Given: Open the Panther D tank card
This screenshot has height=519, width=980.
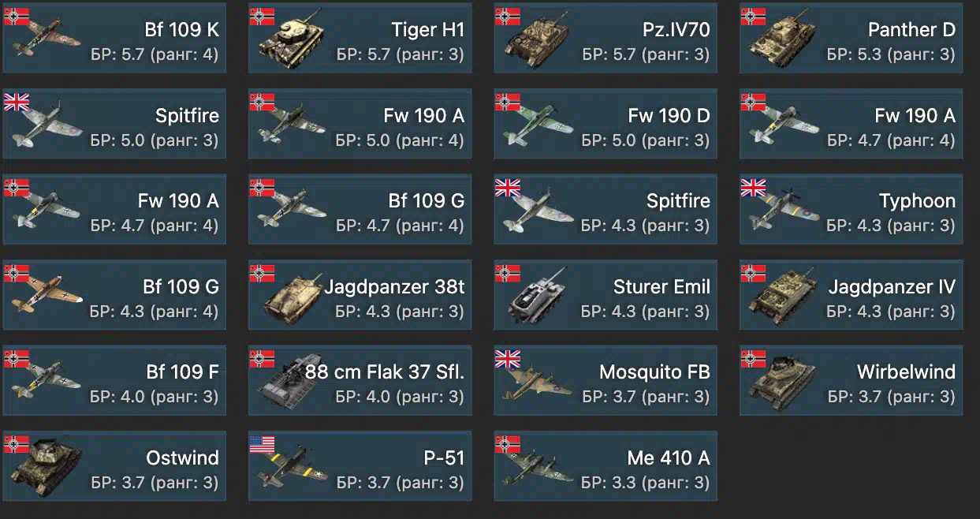Looking at the screenshot, I should pos(851,39).
